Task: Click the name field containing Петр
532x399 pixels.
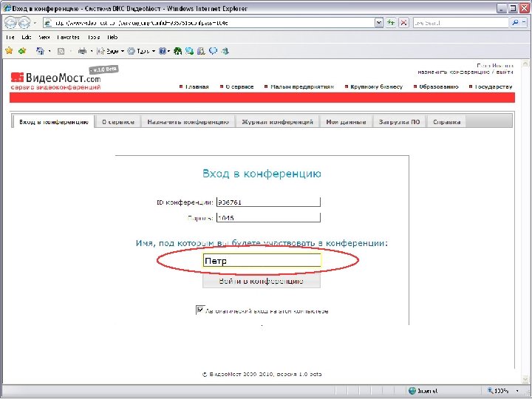Action: (x=262, y=261)
